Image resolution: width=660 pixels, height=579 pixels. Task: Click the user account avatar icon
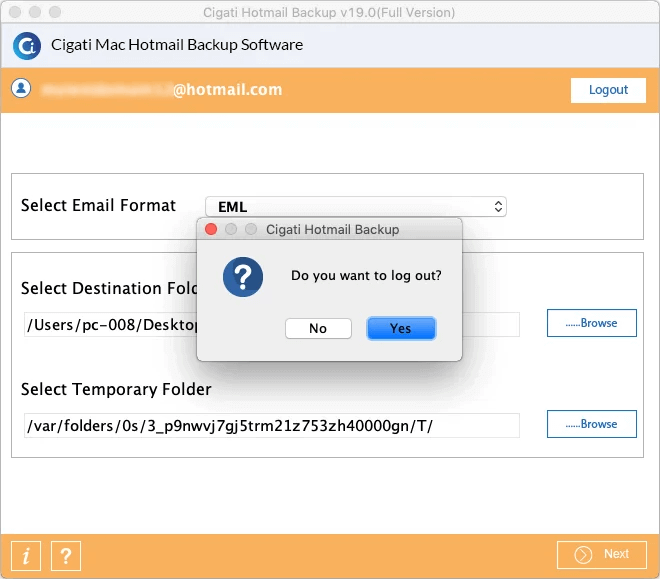[21, 88]
